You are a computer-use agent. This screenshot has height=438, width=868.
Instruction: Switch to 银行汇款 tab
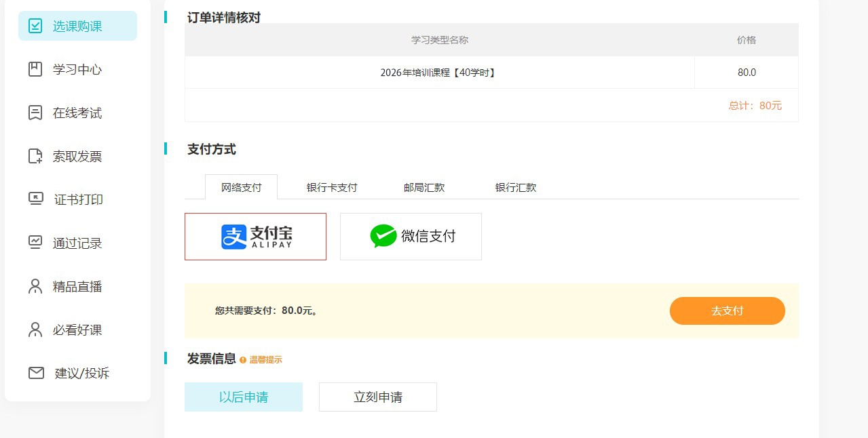click(x=516, y=187)
